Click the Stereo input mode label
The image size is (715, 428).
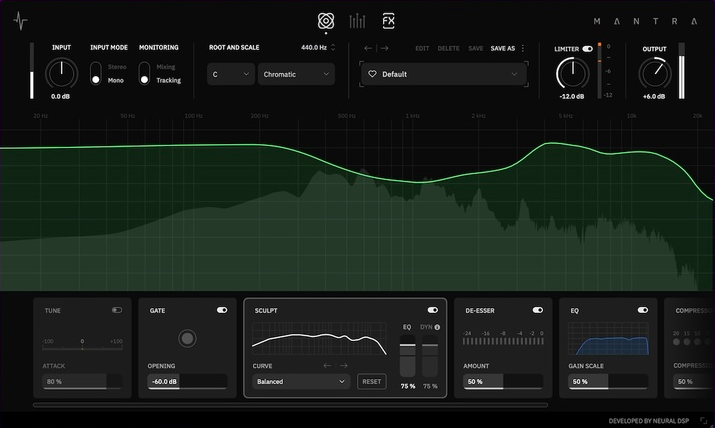117,67
